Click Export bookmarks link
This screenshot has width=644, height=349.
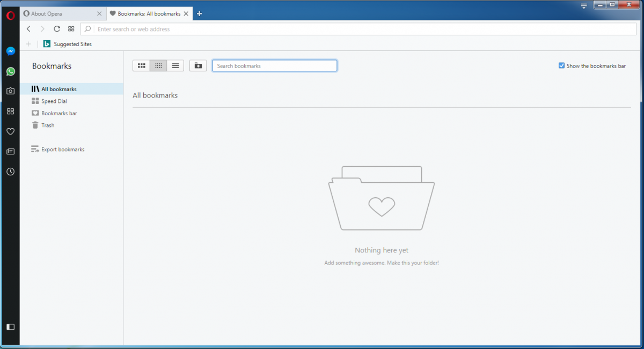point(62,150)
